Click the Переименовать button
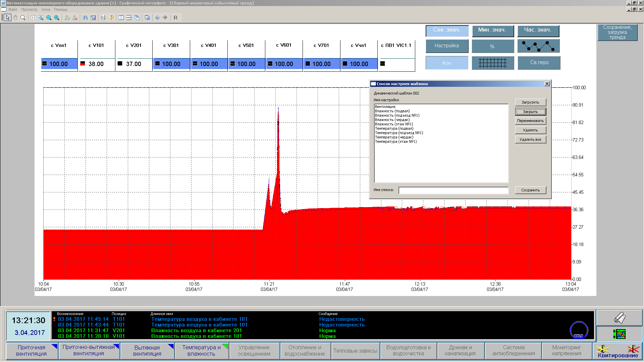Viewport: 644px width, 362px height. 530,121
